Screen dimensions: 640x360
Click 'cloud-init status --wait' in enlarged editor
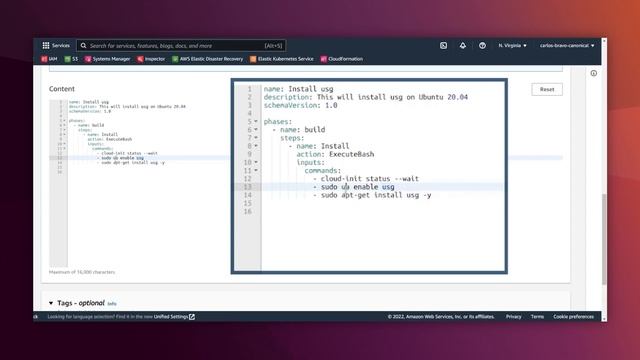tap(370, 179)
